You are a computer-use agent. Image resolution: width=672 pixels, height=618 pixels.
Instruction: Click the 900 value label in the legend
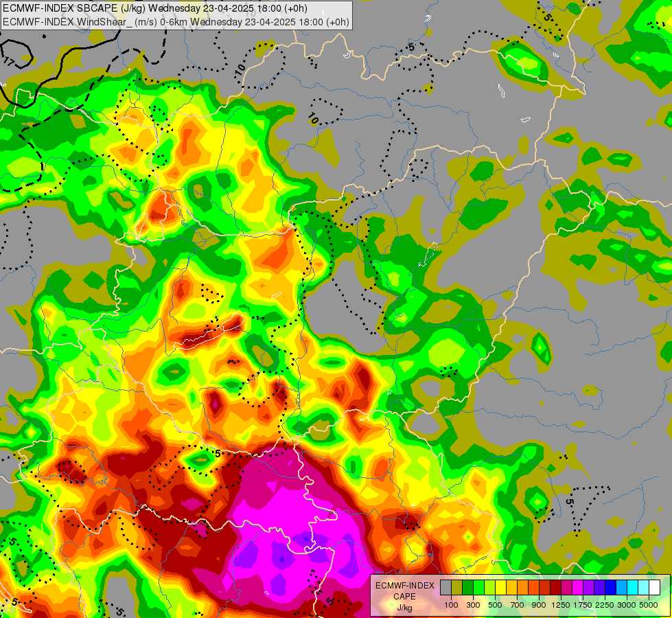click(x=539, y=605)
